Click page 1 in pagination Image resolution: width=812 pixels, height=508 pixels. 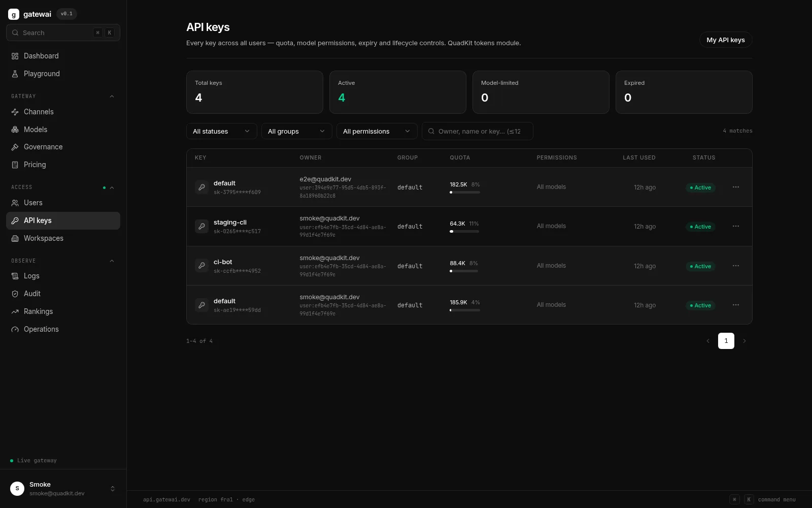pos(726,341)
